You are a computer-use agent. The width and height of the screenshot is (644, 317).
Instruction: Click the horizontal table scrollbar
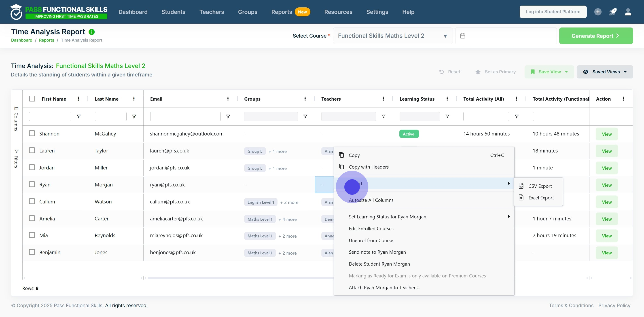[240, 278]
